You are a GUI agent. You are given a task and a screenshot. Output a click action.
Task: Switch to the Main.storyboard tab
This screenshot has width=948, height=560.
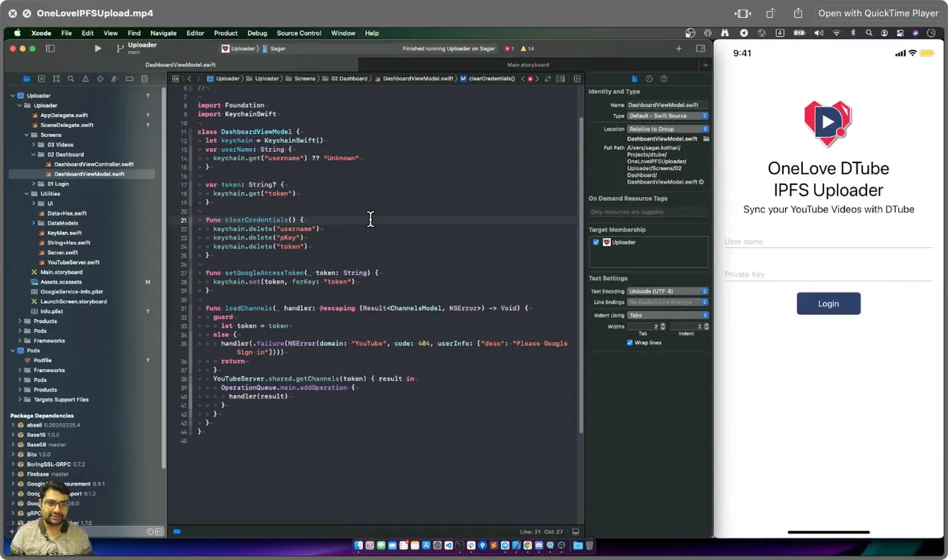[528, 65]
